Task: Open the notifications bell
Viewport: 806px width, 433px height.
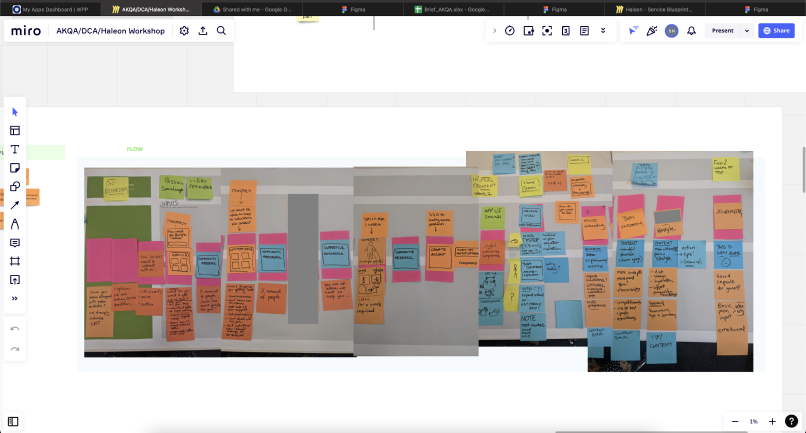Action: pyautogui.click(x=691, y=31)
